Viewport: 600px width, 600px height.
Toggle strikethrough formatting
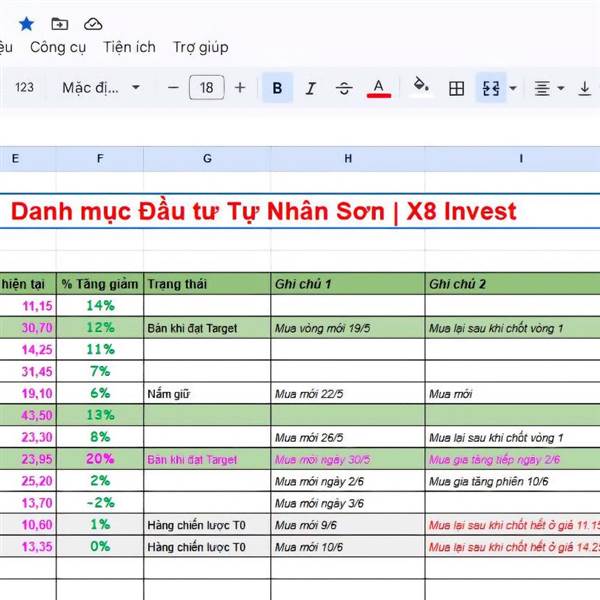click(344, 88)
